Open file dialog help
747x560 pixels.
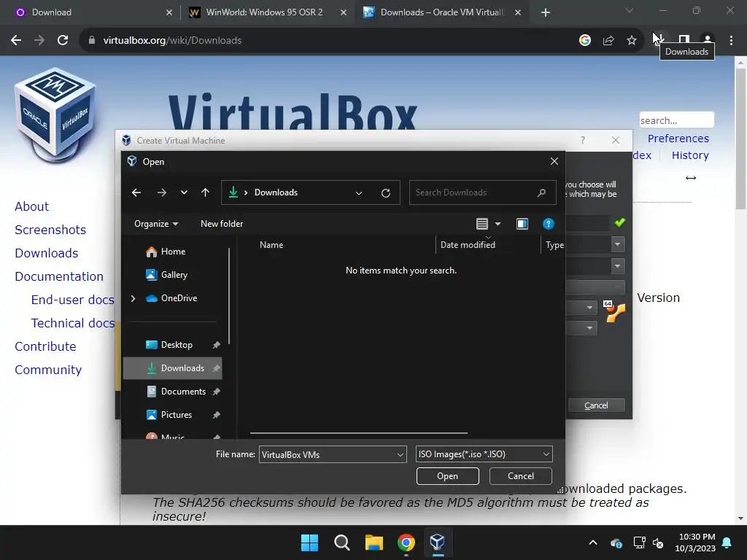tap(549, 224)
